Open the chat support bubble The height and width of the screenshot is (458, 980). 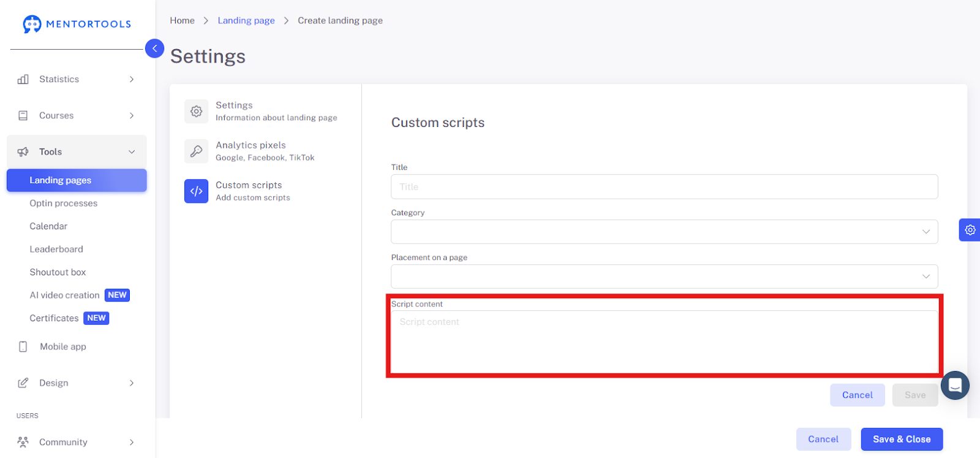click(955, 386)
